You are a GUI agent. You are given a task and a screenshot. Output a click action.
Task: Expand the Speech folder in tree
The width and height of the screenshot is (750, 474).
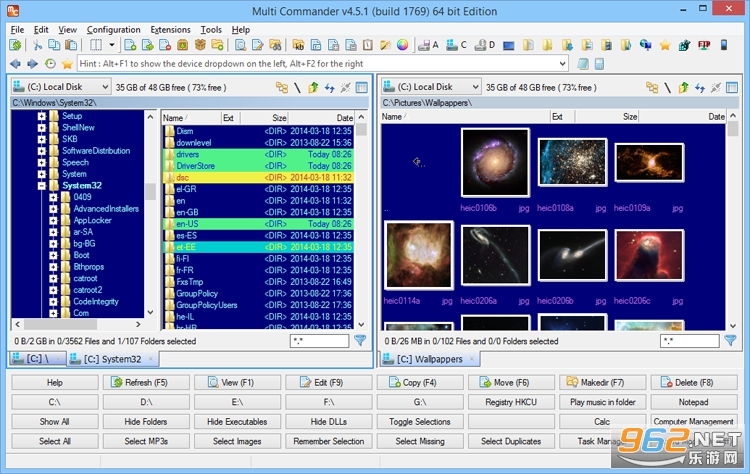(42, 163)
